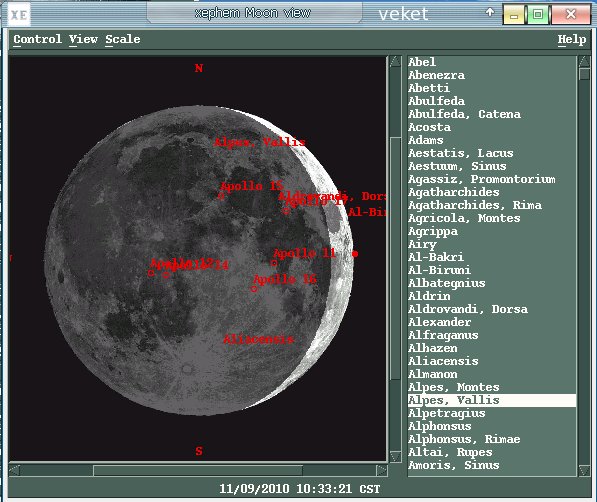597x502 pixels.
Task: Select Alpes, Montes entry
Action: (x=492, y=387)
